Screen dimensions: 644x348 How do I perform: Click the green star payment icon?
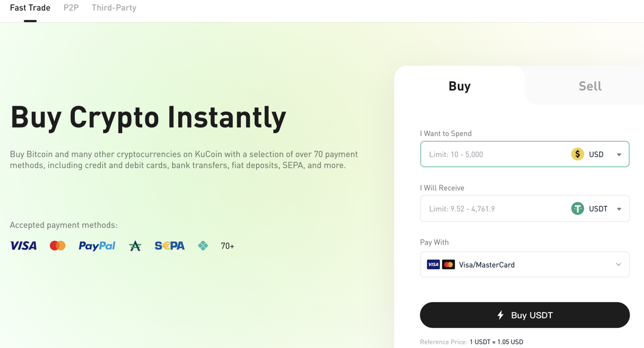(135, 246)
